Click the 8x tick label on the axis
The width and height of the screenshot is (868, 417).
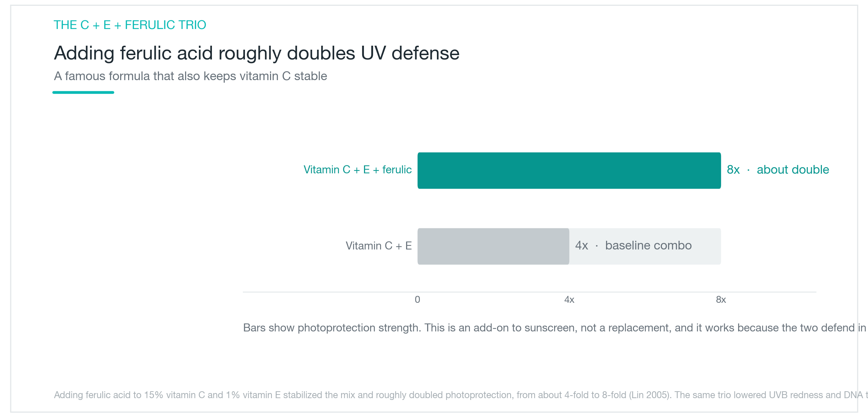[x=721, y=300]
